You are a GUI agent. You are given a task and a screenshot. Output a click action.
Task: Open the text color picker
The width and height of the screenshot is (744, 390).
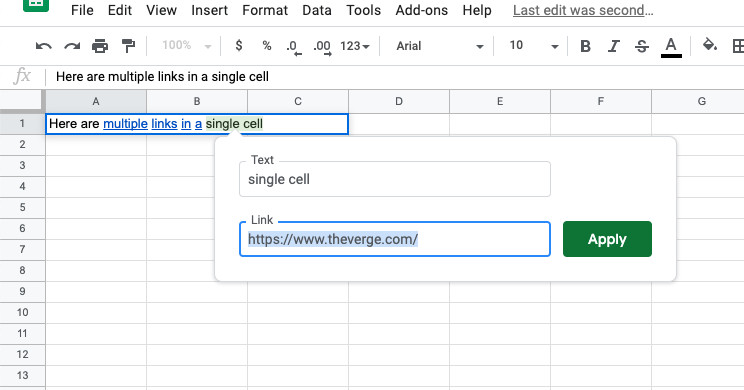671,47
